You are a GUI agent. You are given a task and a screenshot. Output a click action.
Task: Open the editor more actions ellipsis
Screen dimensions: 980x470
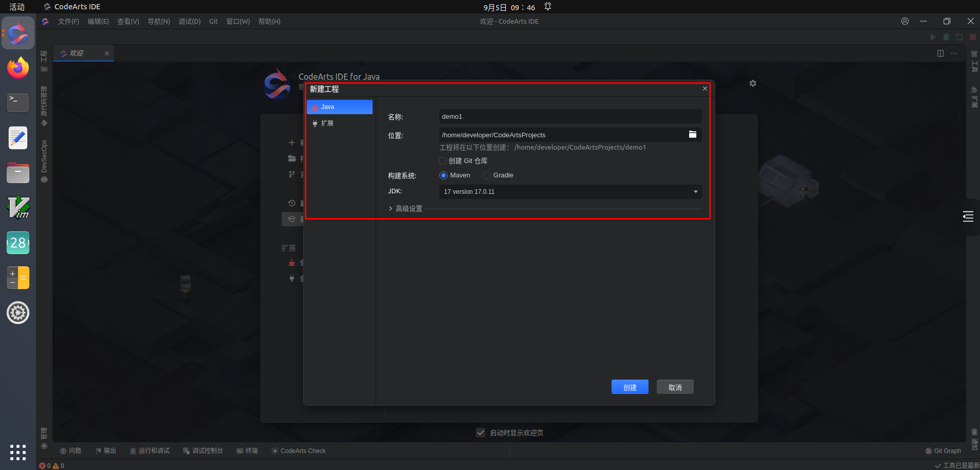pyautogui.click(x=954, y=53)
